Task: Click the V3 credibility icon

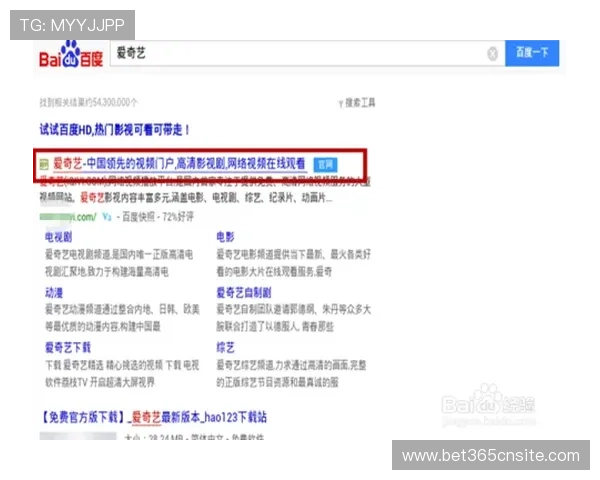Action: coord(107,217)
